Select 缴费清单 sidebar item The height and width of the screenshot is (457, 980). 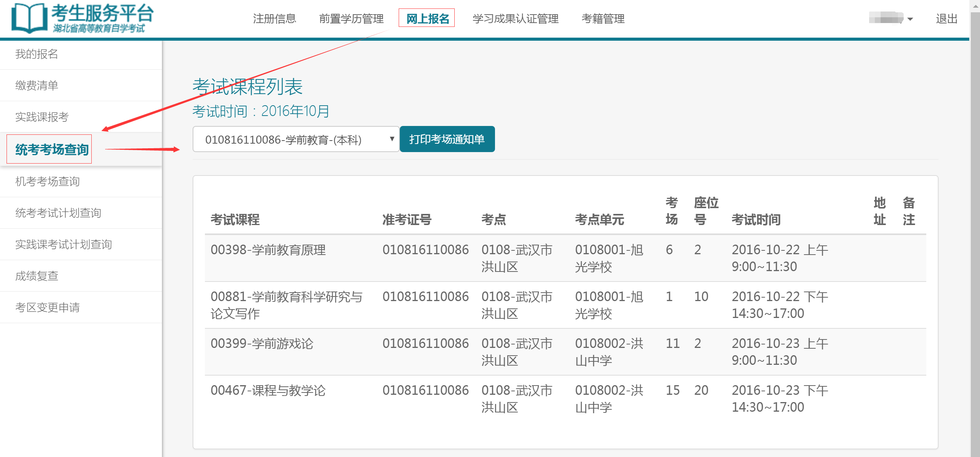[36, 85]
